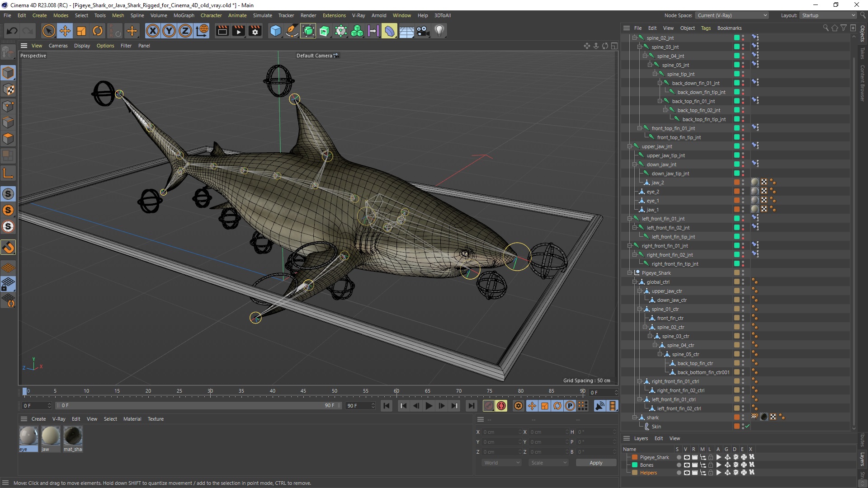Click the Record Active Objects button
868x488 pixels.
(488, 406)
